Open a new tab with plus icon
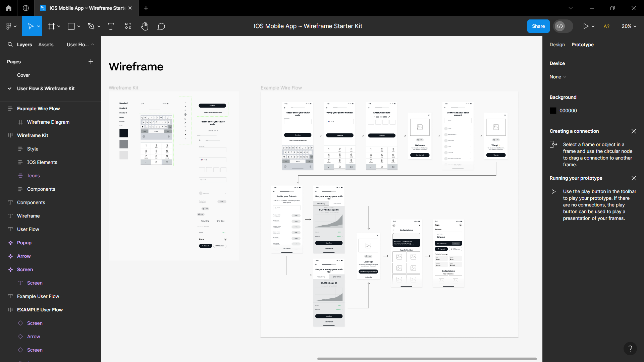Image resolution: width=644 pixels, height=362 pixels. (146, 8)
